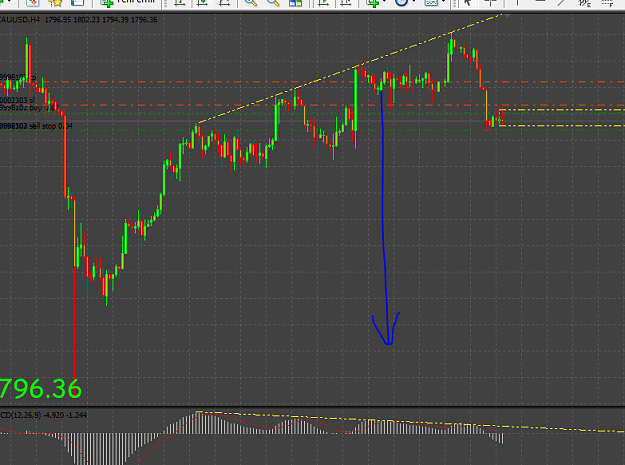Select the yellow dashed MACD trendline
Image resolution: width=625 pixels, height=465 pixels.
click(410, 422)
